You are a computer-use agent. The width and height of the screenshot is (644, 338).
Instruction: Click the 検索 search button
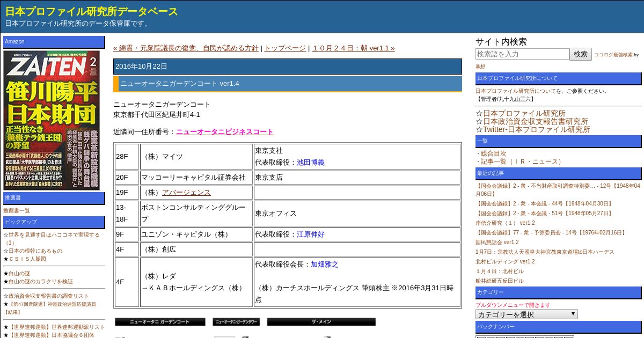[x=581, y=54]
